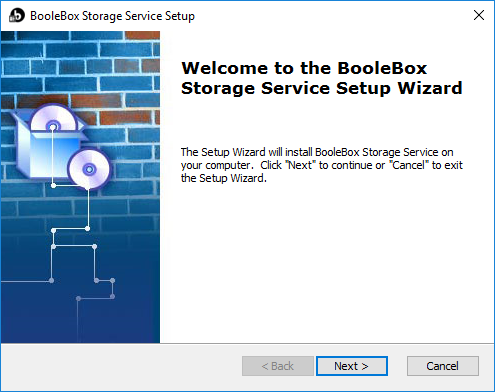Viewport: 495px width, 392px height.
Task: Close the BooleBox Storage Service Setup window
Action: click(479, 15)
